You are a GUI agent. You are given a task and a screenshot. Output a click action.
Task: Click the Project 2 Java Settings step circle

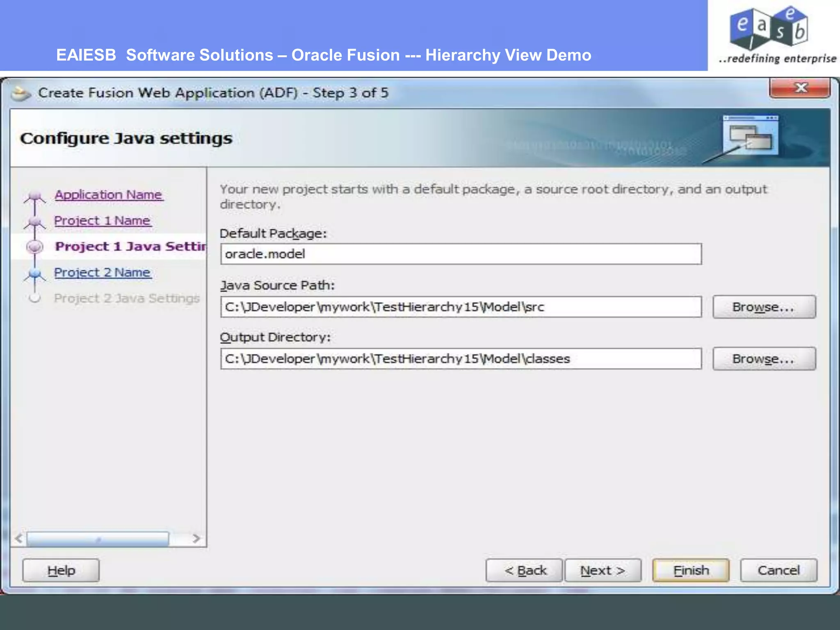pyautogui.click(x=35, y=298)
